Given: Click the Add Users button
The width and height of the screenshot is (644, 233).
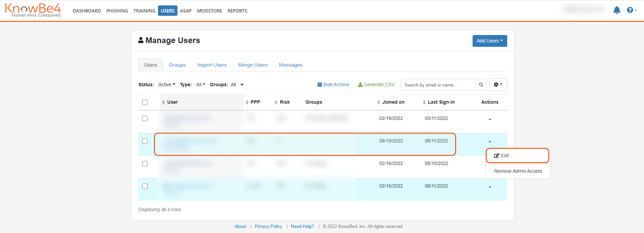Looking at the screenshot, I should coord(489,41).
